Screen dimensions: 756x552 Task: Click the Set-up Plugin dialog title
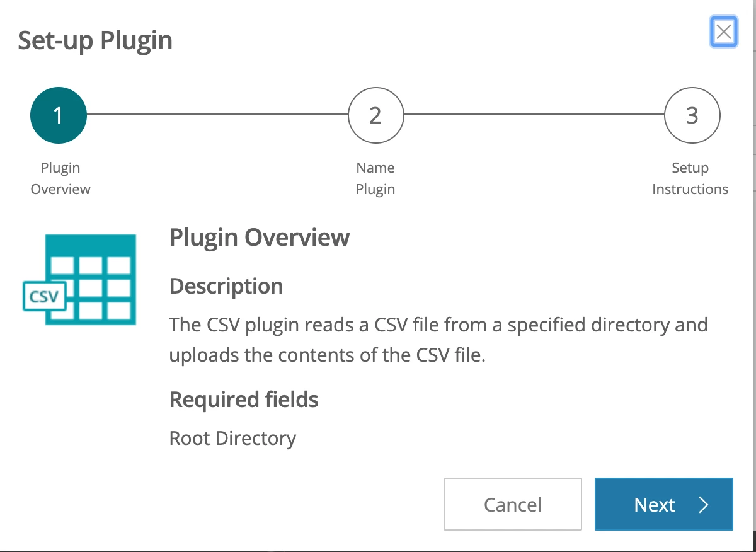95,40
